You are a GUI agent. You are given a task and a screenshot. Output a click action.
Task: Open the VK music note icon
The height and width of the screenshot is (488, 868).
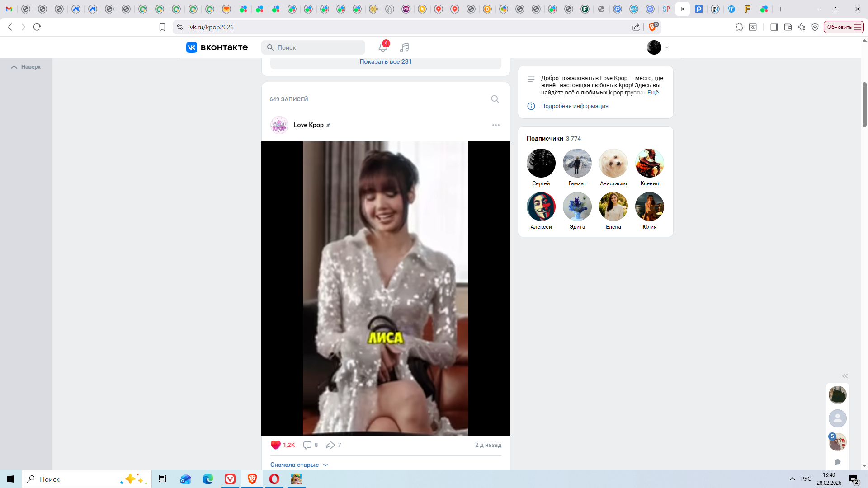(x=404, y=47)
